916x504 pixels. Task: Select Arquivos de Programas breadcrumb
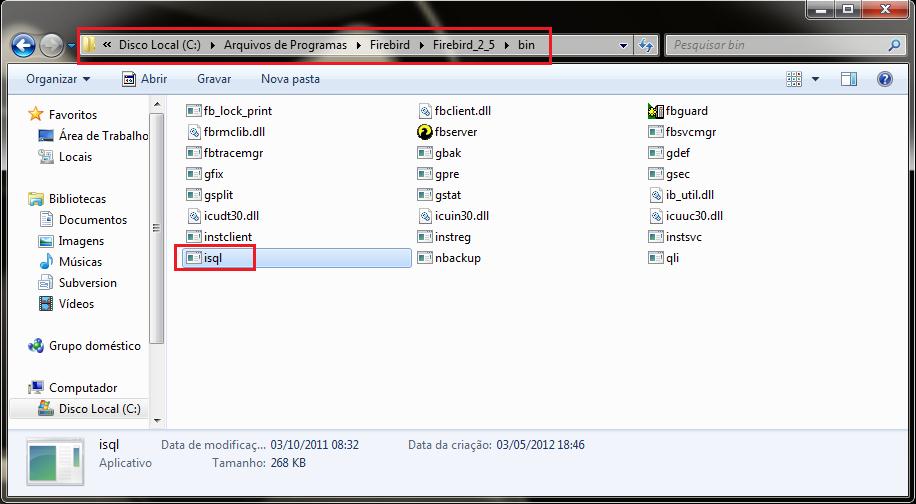click(285, 45)
